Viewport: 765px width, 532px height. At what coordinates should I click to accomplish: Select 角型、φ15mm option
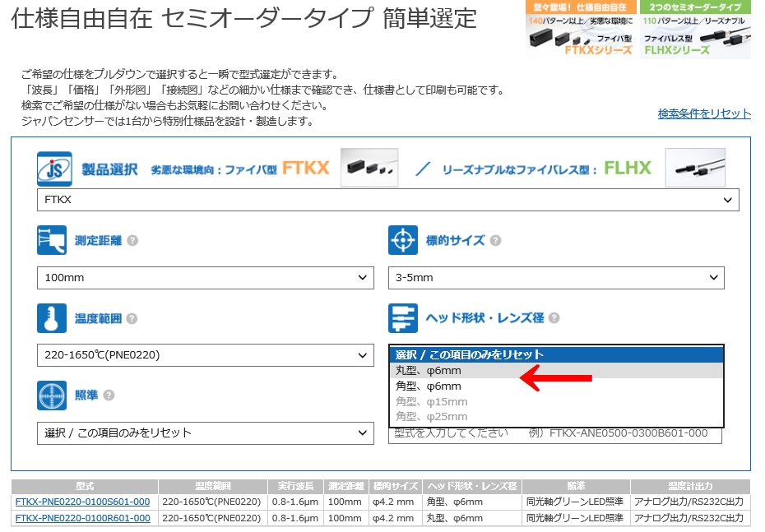[x=556, y=402]
